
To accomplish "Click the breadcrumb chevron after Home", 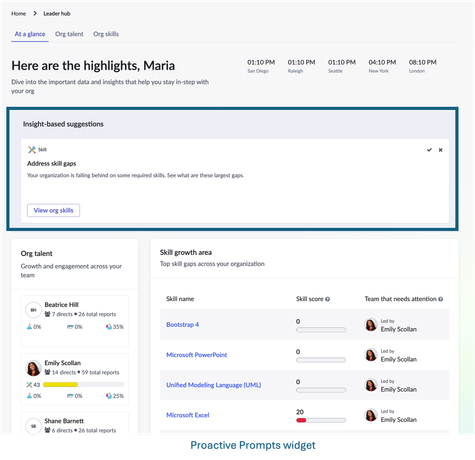I will click(35, 13).
